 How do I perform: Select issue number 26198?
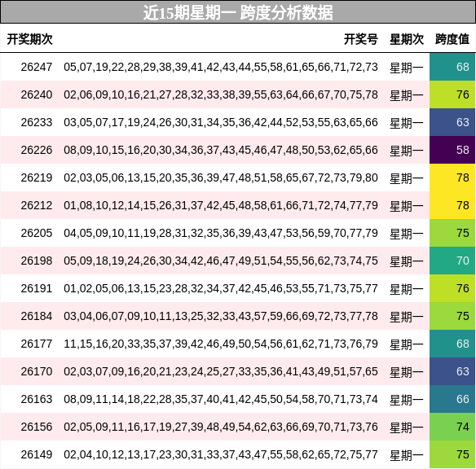[37, 261]
